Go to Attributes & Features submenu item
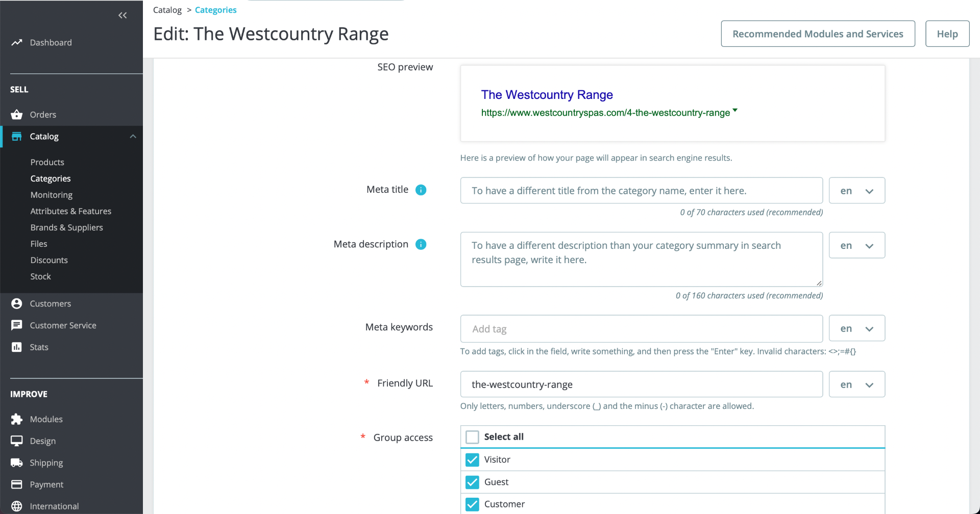 [x=70, y=211]
